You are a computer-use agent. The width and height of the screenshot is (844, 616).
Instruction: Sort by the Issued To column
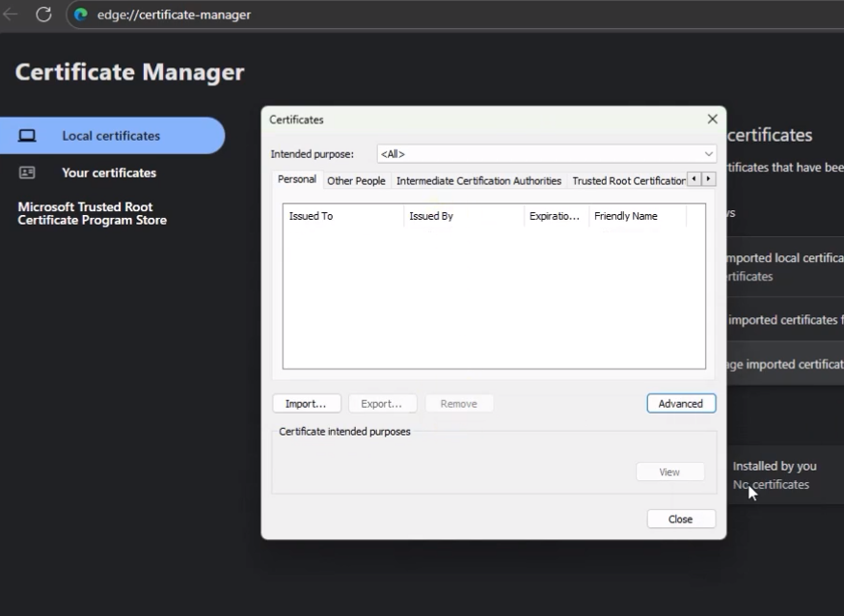342,216
